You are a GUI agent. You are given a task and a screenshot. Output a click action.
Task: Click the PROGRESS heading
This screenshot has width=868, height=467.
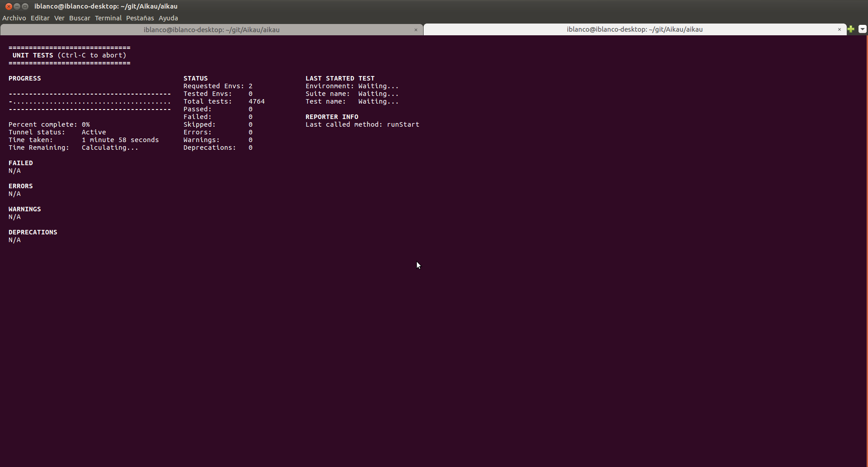pos(25,78)
